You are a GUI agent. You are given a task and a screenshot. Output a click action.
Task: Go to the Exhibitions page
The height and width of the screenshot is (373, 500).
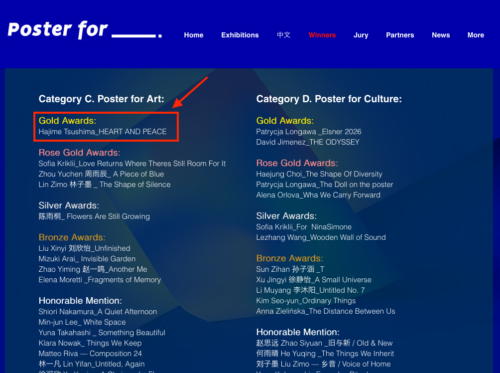(x=240, y=35)
